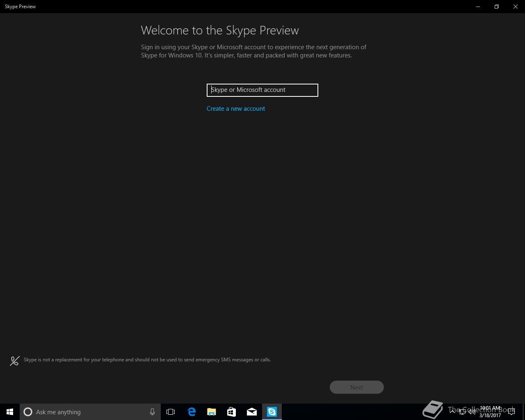The image size is (525, 420).
Task: Open File Explorer from the taskbar
Action: click(211, 412)
